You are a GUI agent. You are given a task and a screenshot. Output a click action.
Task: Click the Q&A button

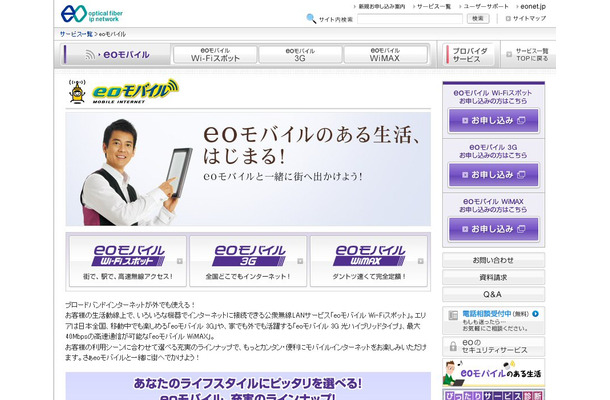[493, 295]
